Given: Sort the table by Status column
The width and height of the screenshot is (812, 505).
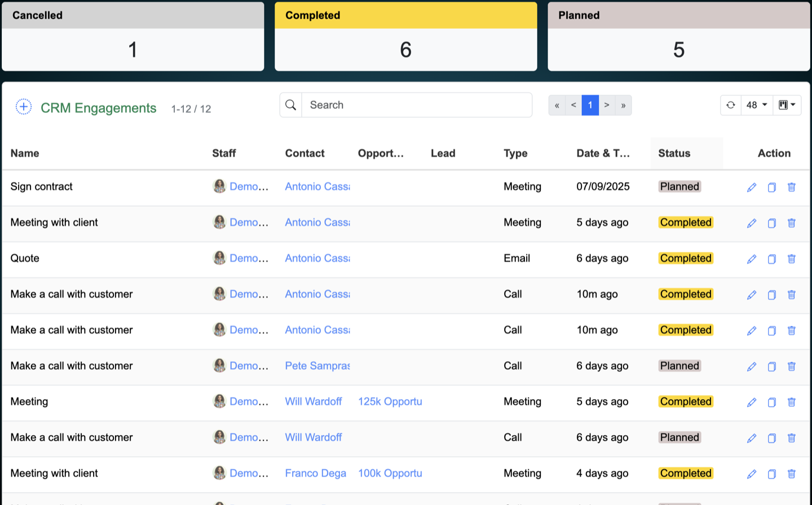Looking at the screenshot, I should click(674, 153).
